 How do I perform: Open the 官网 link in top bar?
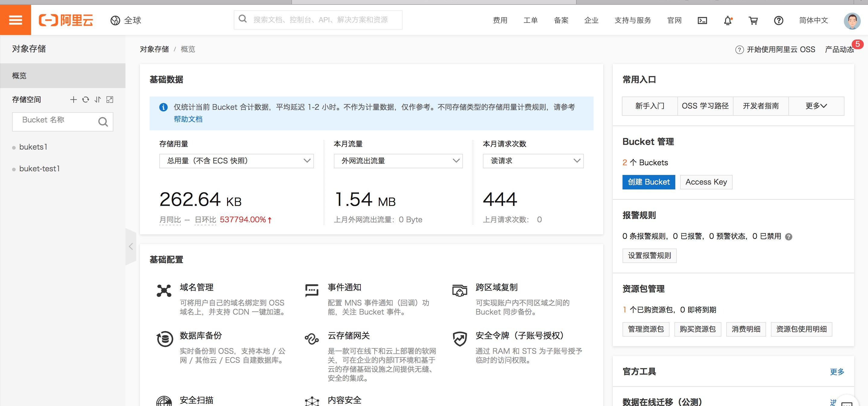click(x=674, y=21)
